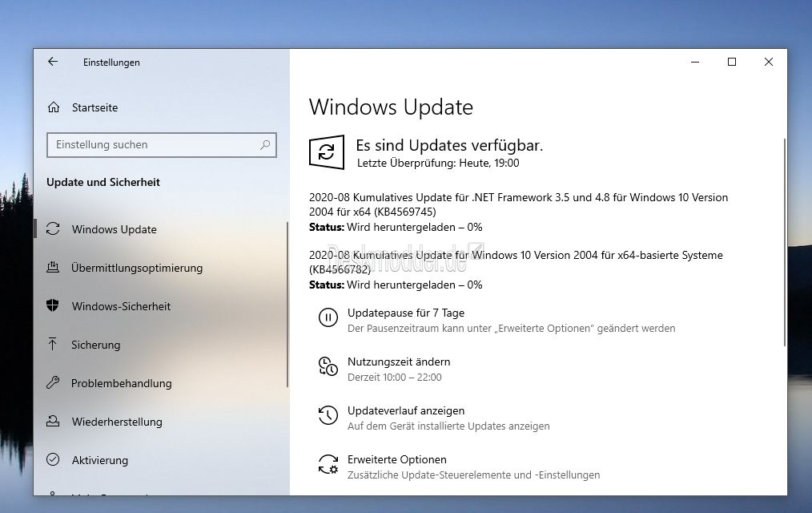The height and width of the screenshot is (513, 812).
Task: Click the 'Windows Update' page title
Action: pos(391,107)
